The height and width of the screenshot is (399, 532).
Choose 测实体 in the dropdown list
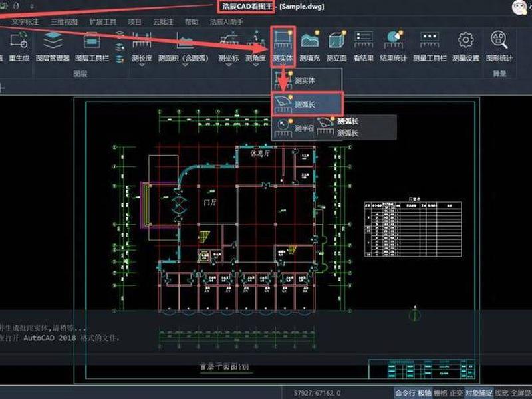[x=307, y=80]
